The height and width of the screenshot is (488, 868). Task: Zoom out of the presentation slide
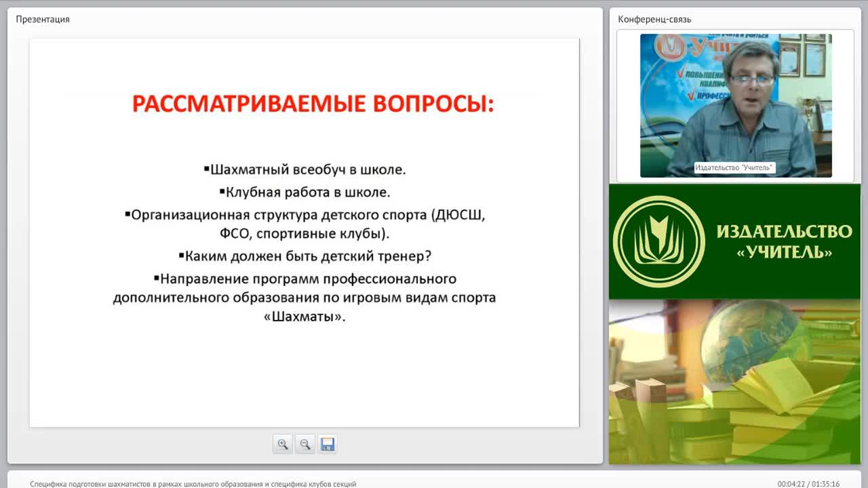(x=305, y=445)
